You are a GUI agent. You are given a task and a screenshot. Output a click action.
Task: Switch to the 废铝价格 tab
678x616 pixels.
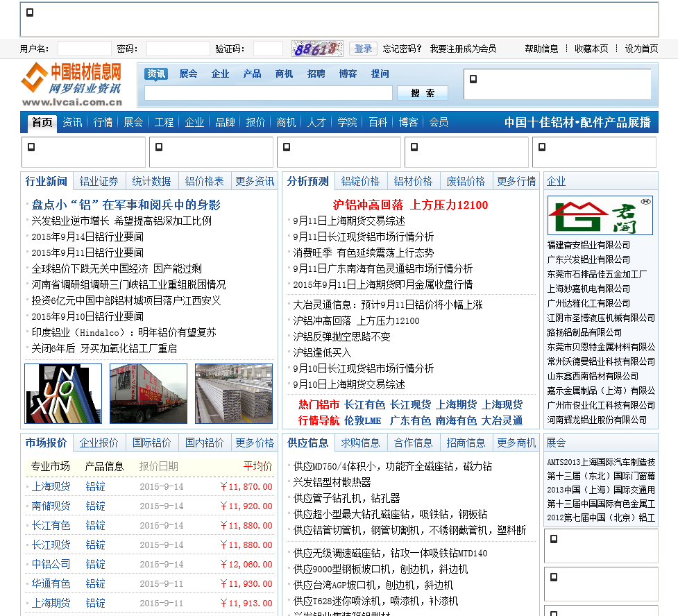[x=466, y=181]
